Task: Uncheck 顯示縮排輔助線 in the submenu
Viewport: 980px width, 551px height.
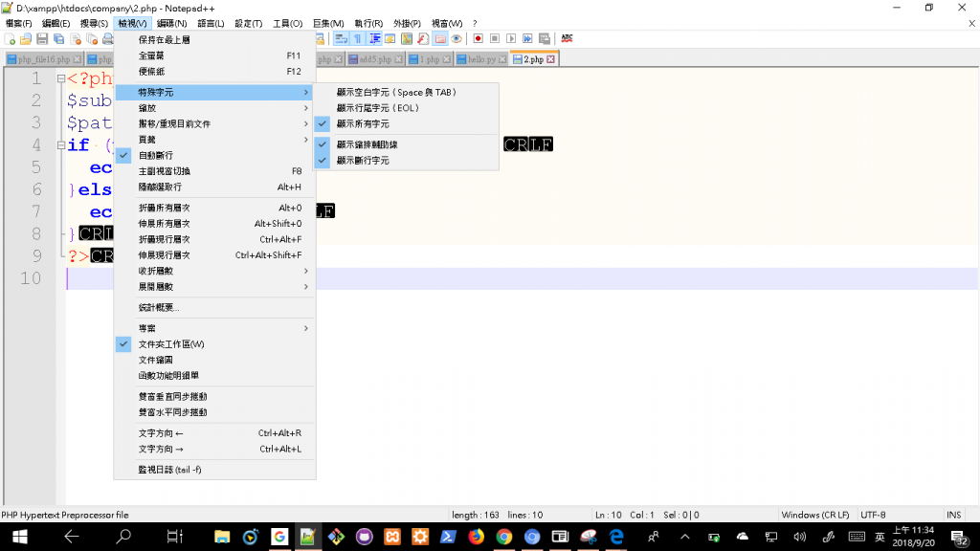Action: 406,144
